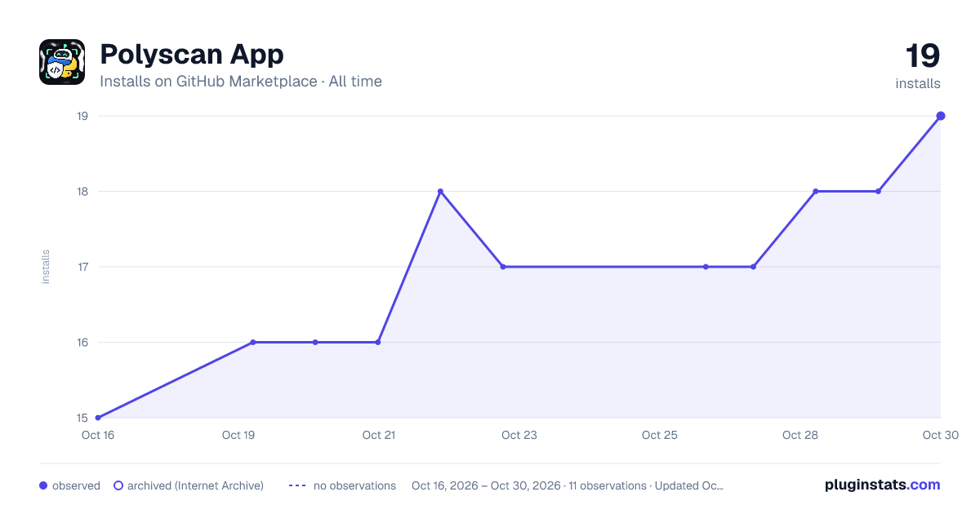Click the Oct 19 x-axis label
Screen dimensions: 980x514
coord(238,435)
